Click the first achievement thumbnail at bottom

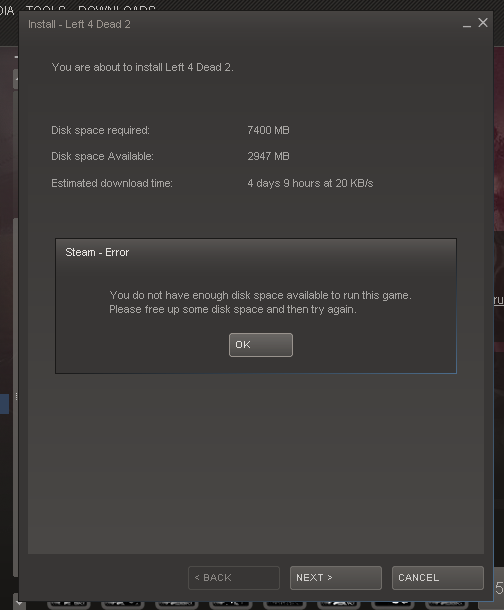(69, 605)
